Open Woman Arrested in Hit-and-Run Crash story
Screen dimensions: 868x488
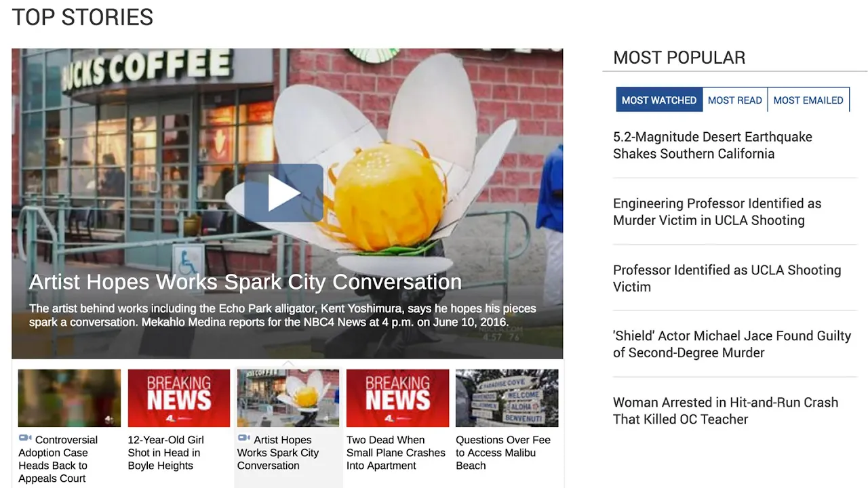pyautogui.click(x=726, y=410)
